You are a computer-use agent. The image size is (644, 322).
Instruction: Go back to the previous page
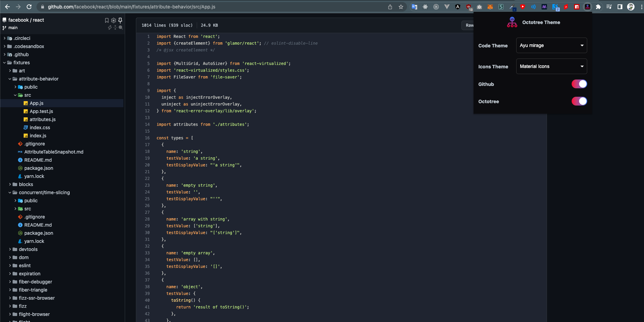pos(7,7)
